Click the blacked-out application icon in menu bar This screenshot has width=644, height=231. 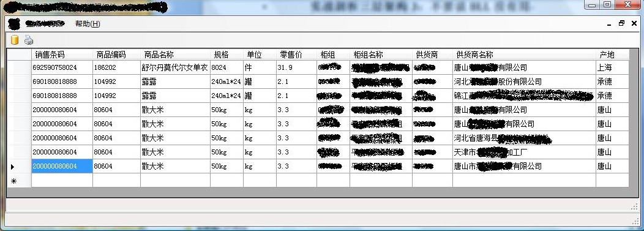[x=14, y=24]
